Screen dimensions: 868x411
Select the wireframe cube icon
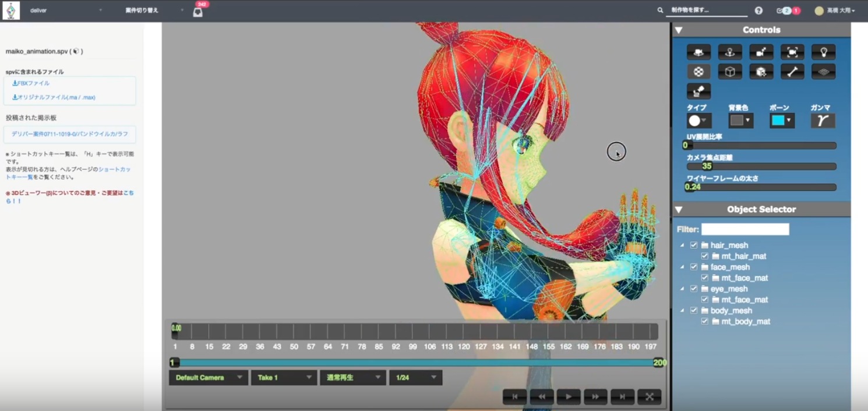click(729, 72)
